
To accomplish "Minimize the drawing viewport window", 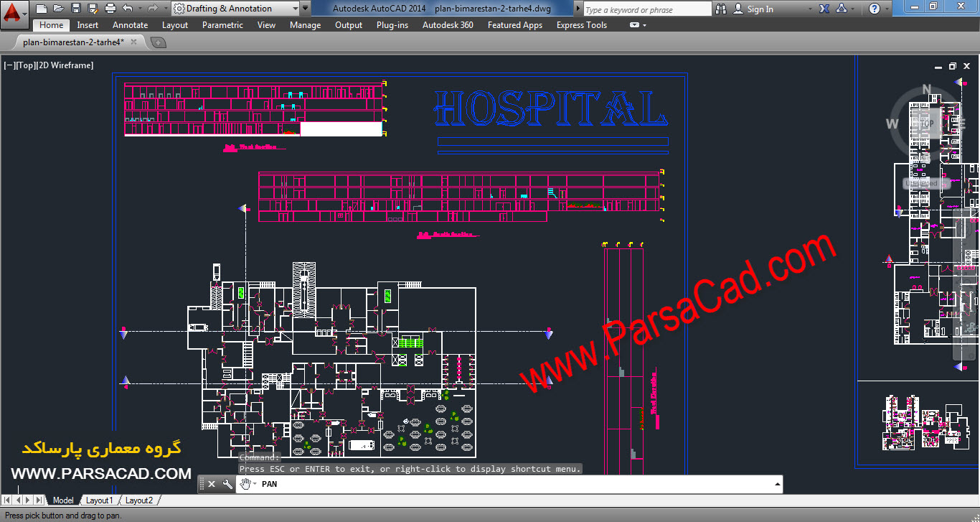I will pyautogui.click(x=938, y=66).
